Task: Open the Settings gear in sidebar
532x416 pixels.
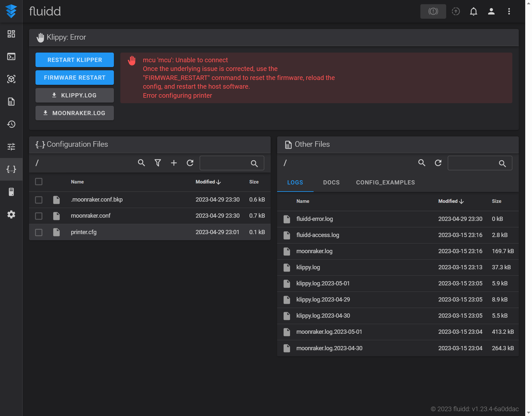Action: click(11, 214)
